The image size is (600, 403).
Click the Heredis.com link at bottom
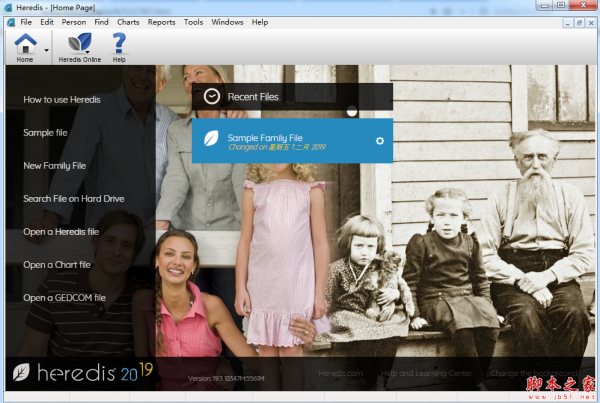[341, 373]
